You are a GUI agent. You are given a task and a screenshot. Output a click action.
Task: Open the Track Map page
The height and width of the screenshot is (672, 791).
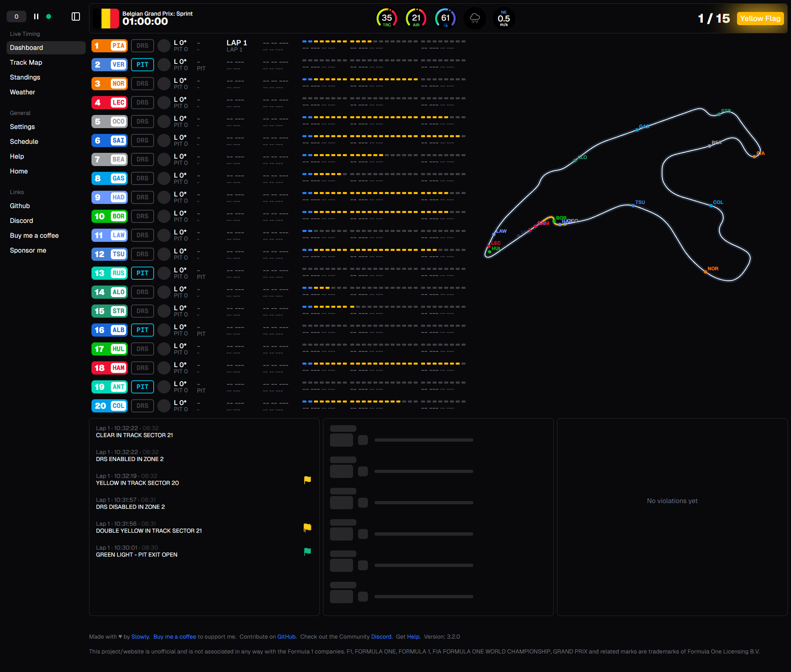[26, 62]
